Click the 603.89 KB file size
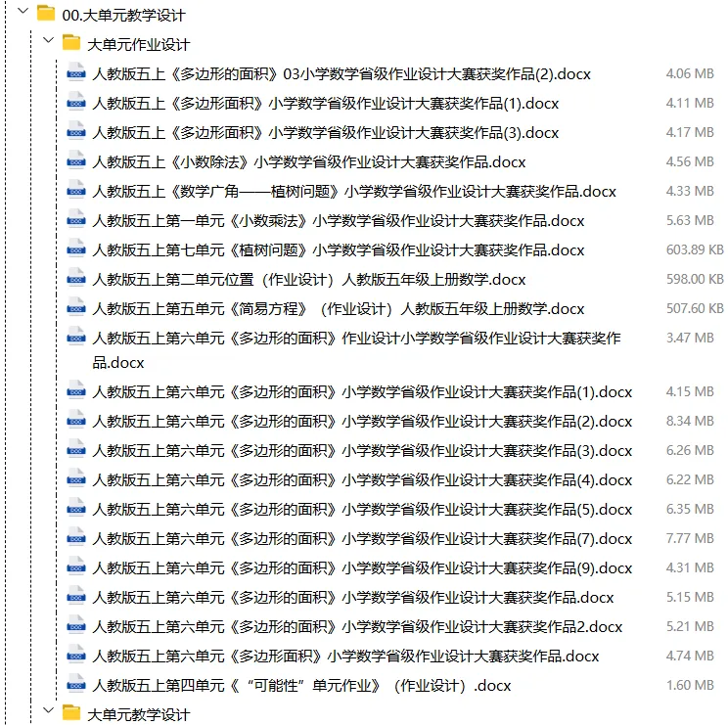 695,249
